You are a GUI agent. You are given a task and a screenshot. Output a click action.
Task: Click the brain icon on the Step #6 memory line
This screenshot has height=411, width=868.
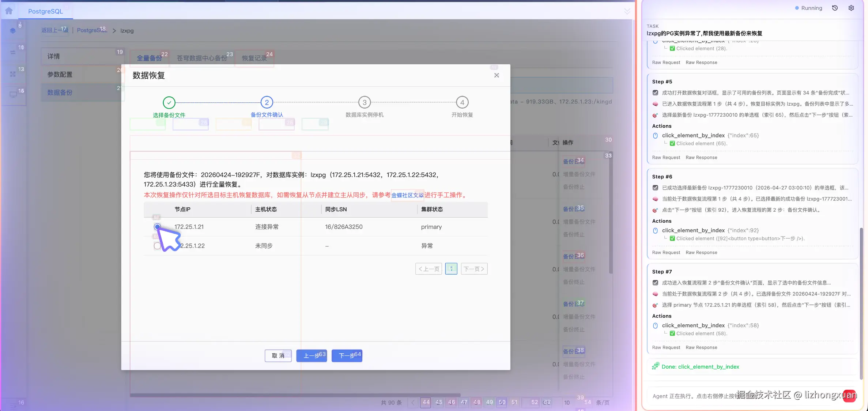click(x=655, y=199)
